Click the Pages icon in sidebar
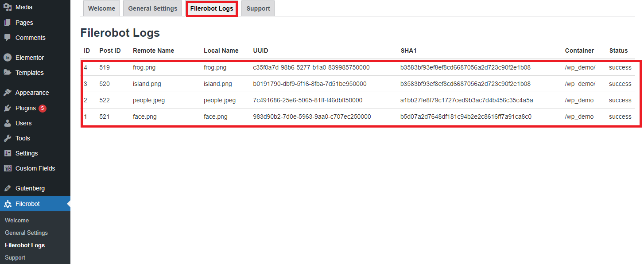The width and height of the screenshot is (644, 264). click(8, 23)
